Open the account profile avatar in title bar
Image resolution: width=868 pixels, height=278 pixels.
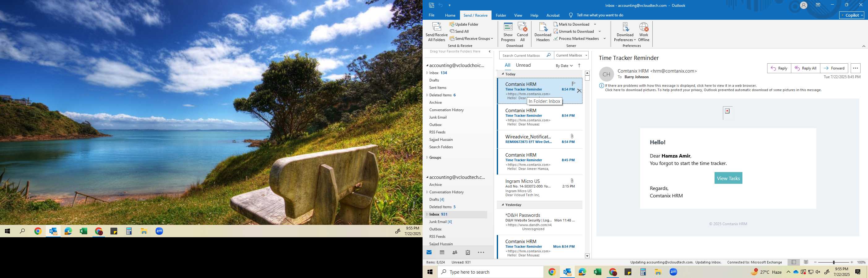tap(804, 5)
